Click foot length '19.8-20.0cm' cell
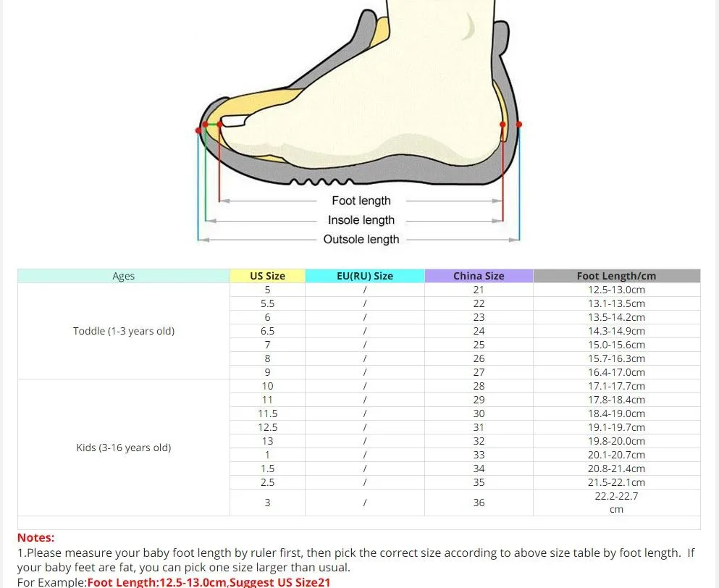Screen dimensions: 719x588 coord(616,441)
